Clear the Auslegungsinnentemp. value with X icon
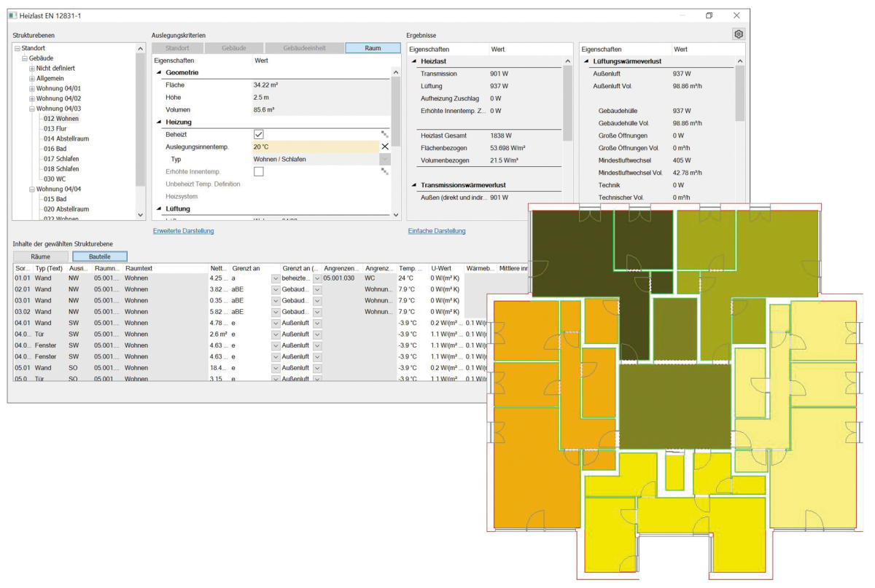The image size is (875, 588). [385, 146]
